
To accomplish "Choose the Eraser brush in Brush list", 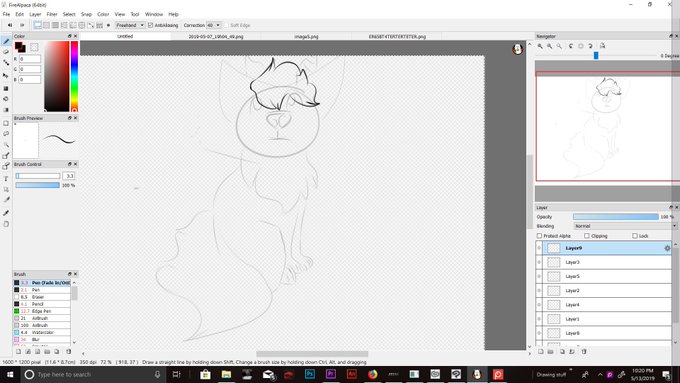I will [x=42, y=297].
